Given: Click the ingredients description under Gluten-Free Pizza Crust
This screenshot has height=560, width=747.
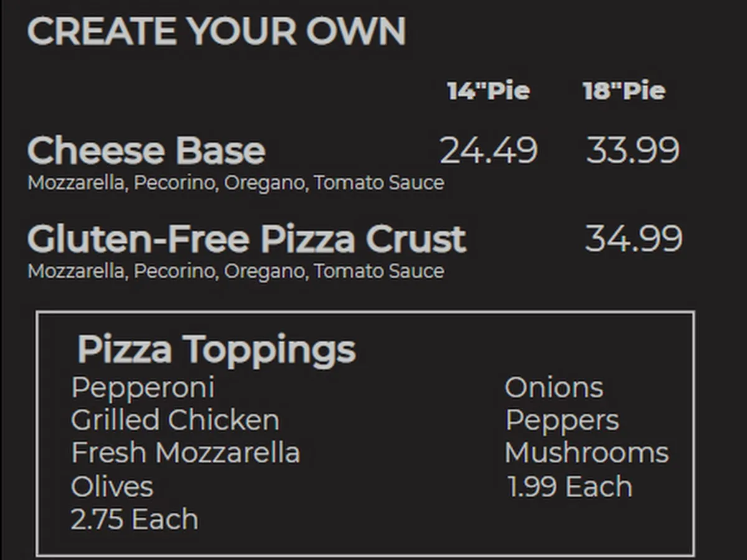Looking at the screenshot, I should pos(235,271).
